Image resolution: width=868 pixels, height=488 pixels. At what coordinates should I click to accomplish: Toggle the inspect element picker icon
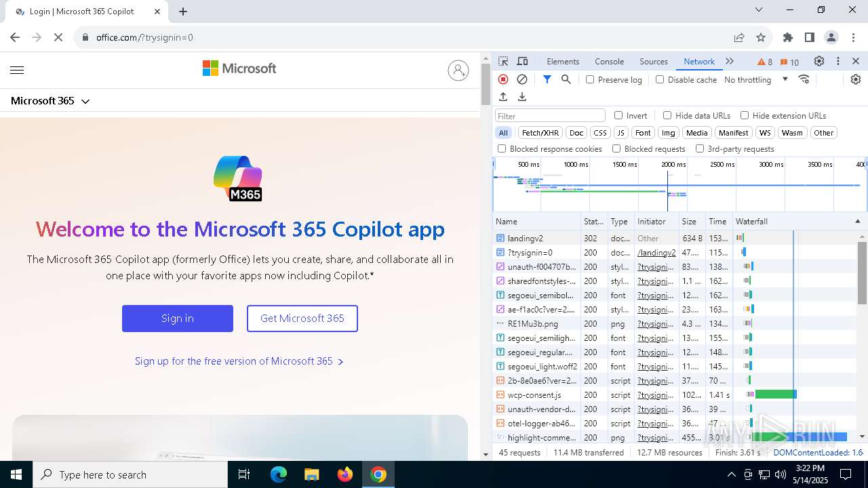point(503,61)
